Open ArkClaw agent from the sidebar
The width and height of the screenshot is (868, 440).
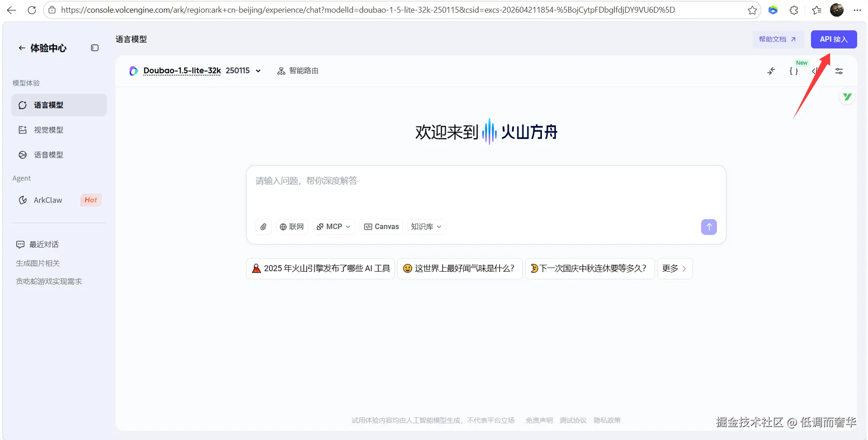click(x=59, y=200)
